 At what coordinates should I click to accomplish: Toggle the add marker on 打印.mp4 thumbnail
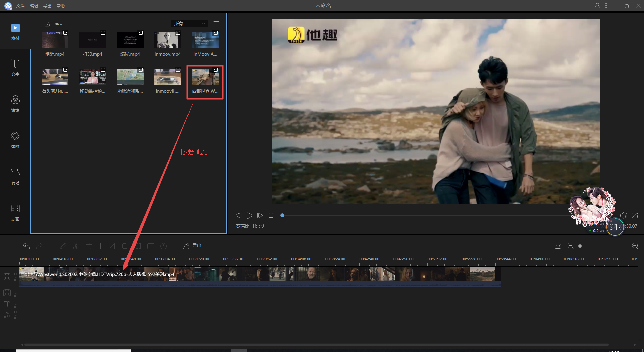103,33
